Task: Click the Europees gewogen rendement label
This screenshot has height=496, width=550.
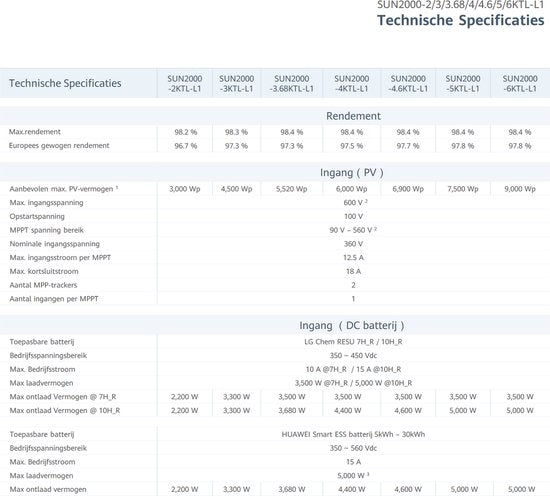Action: (59, 146)
